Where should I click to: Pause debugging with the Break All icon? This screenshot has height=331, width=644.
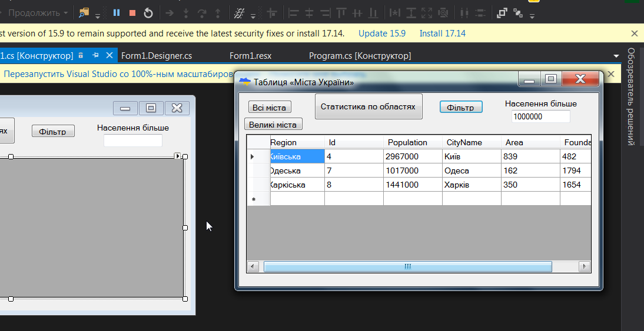116,13
